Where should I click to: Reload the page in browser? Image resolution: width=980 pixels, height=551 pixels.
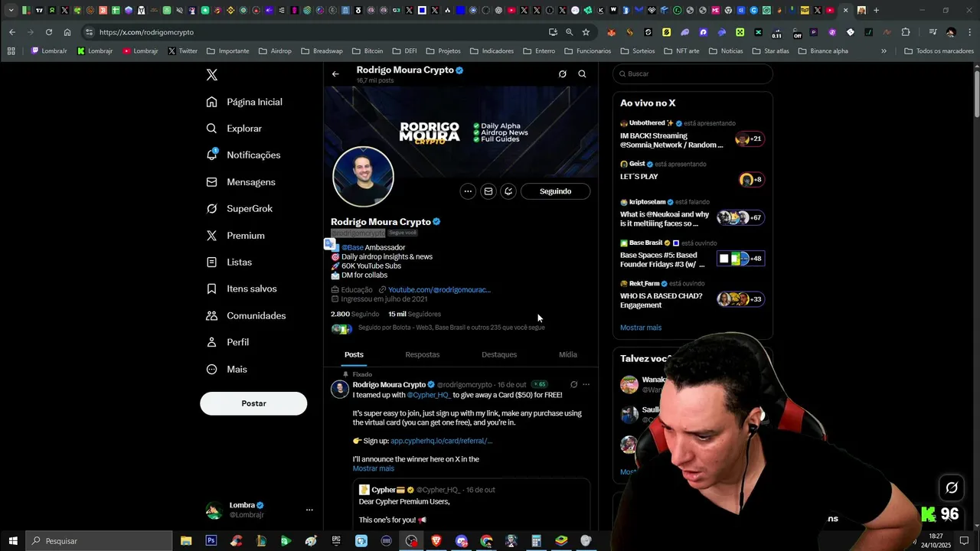[49, 32]
